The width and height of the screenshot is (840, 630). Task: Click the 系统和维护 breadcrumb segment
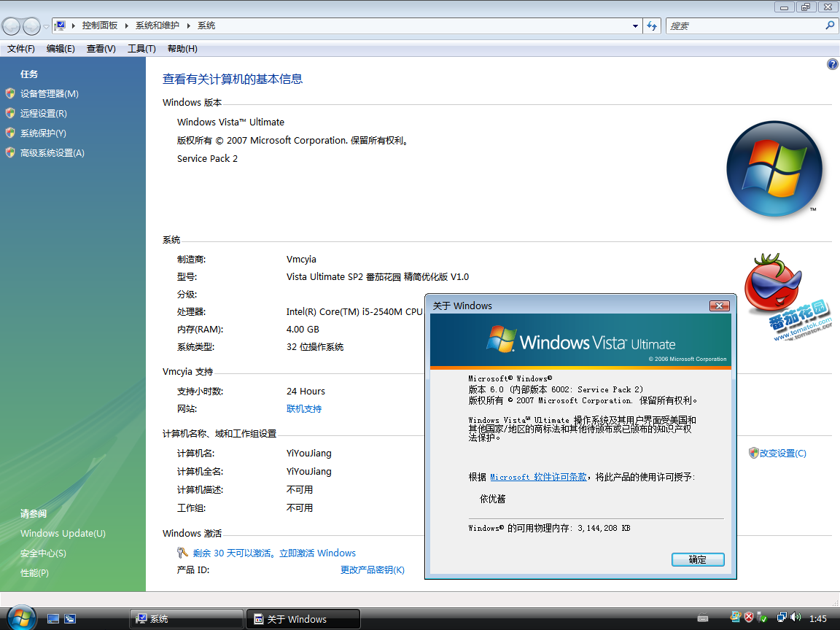point(157,26)
